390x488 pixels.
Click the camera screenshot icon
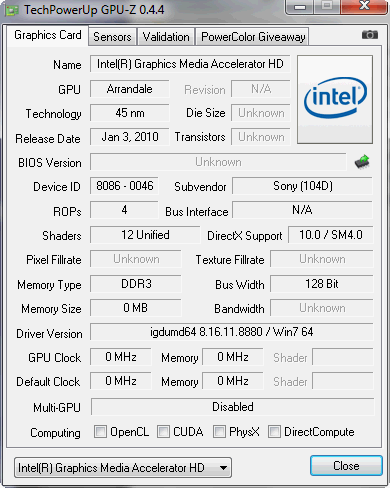coord(370,35)
